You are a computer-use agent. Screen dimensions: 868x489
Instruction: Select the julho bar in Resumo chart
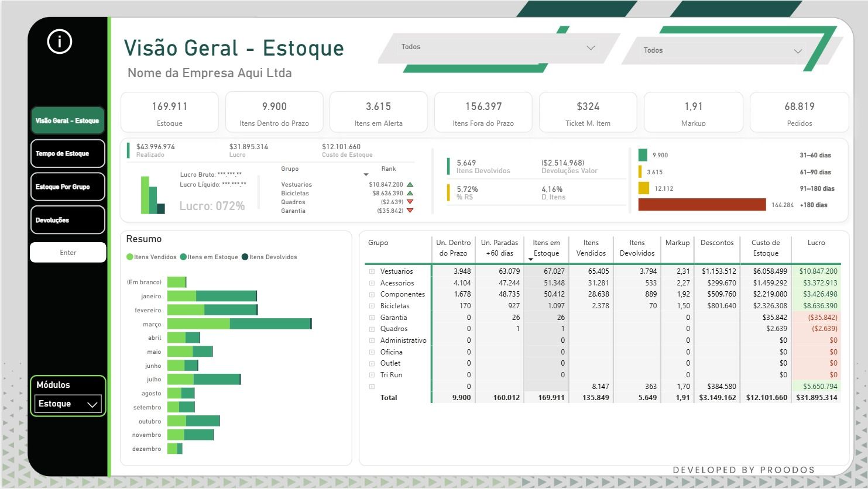pos(204,379)
